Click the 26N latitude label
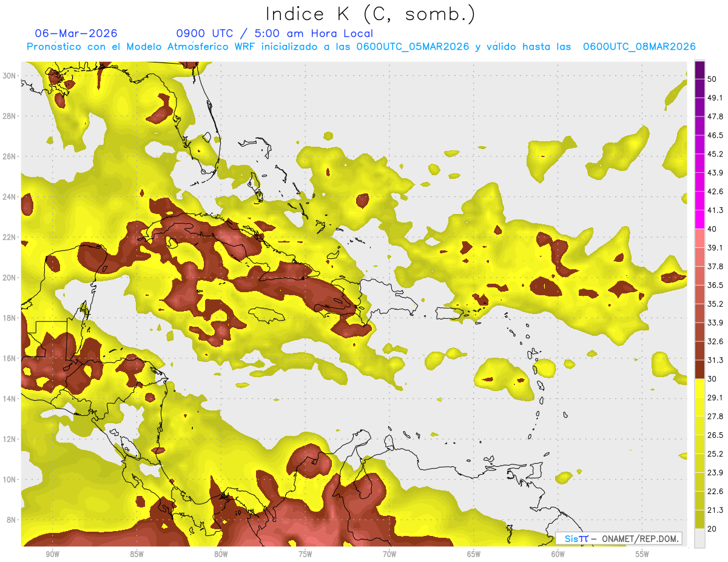The height and width of the screenshot is (562, 728). pyautogui.click(x=9, y=156)
